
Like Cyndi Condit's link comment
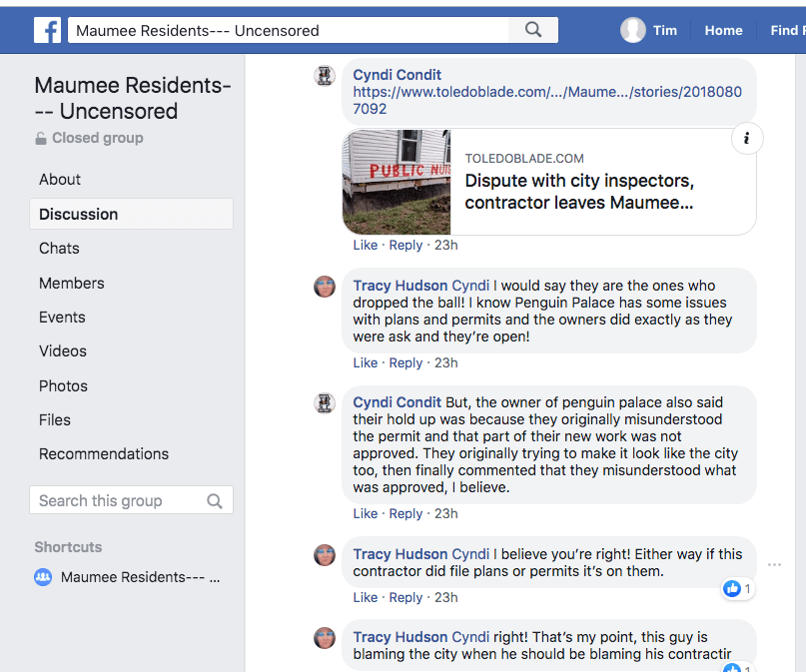(x=365, y=245)
